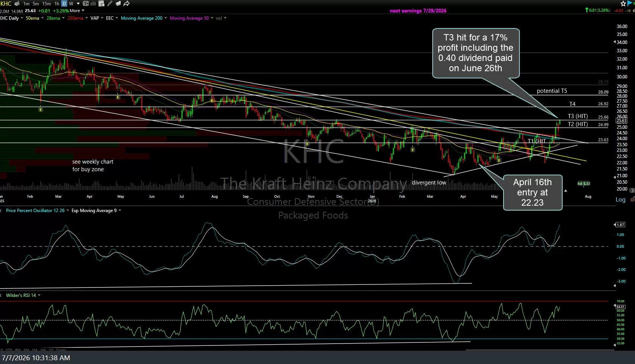This screenshot has height=364, width=635.
Task: Open the timeframe dropdown arrow after W
Action: pyautogui.click(x=78, y=3)
